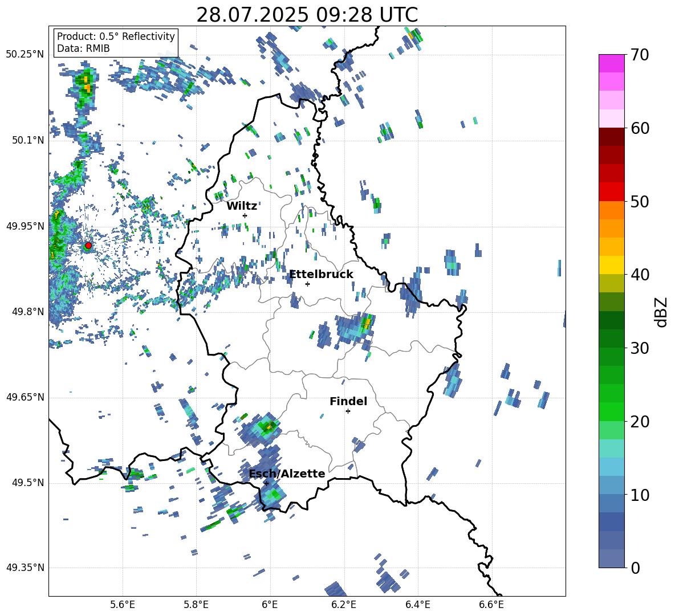Click the colorbar tick label 30

(x=640, y=348)
